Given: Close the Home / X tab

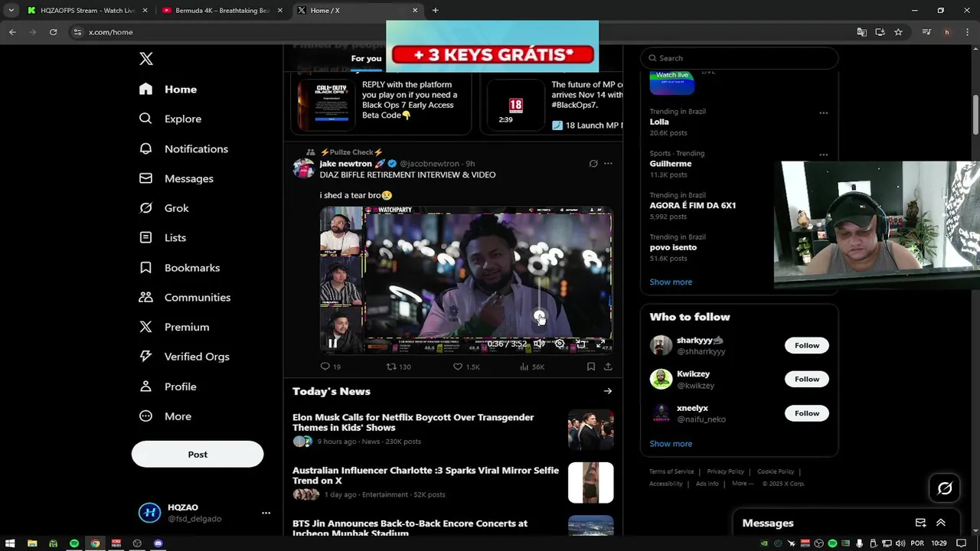Looking at the screenshot, I should (x=415, y=10).
